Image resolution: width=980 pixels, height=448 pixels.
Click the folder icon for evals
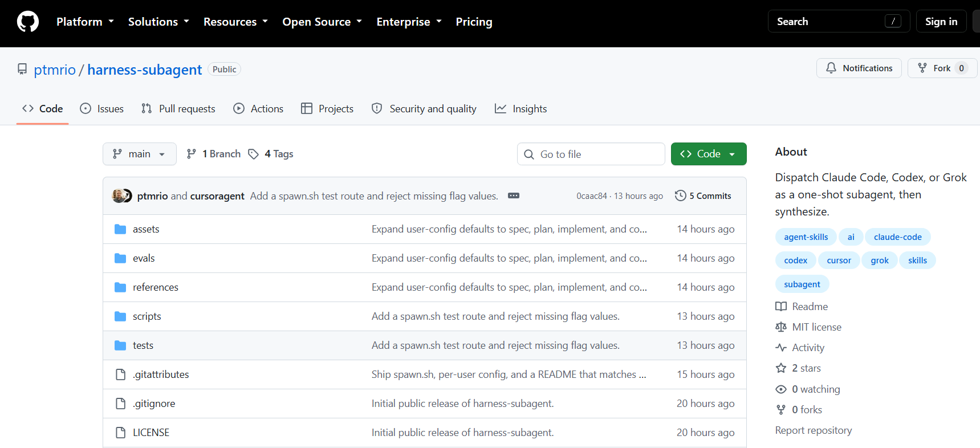tap(120, 258)
